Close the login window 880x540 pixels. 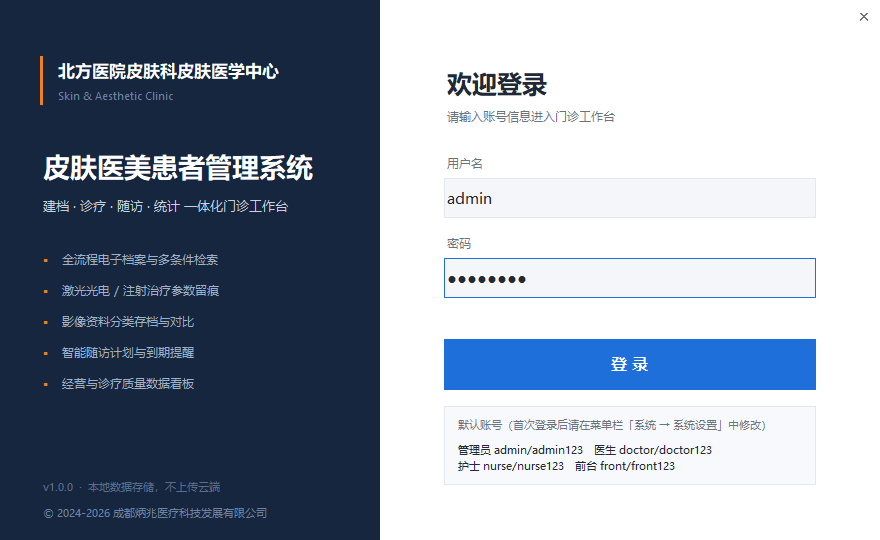pyautogui.click(x=864, y=17)
